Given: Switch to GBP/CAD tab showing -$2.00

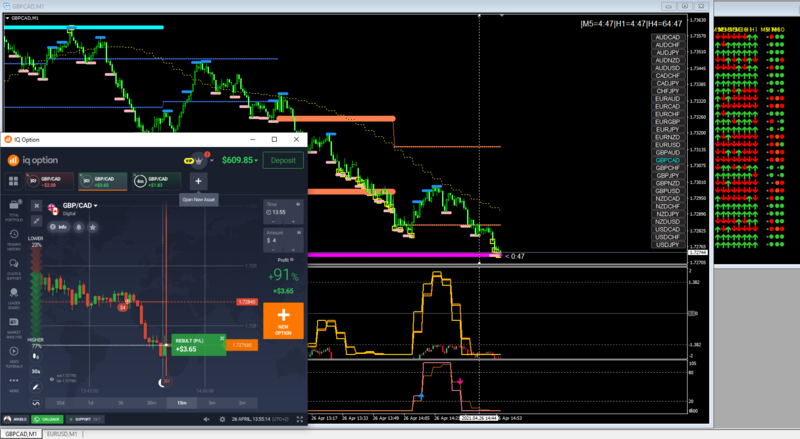Looking at the screenshot, I should [49, 181].
